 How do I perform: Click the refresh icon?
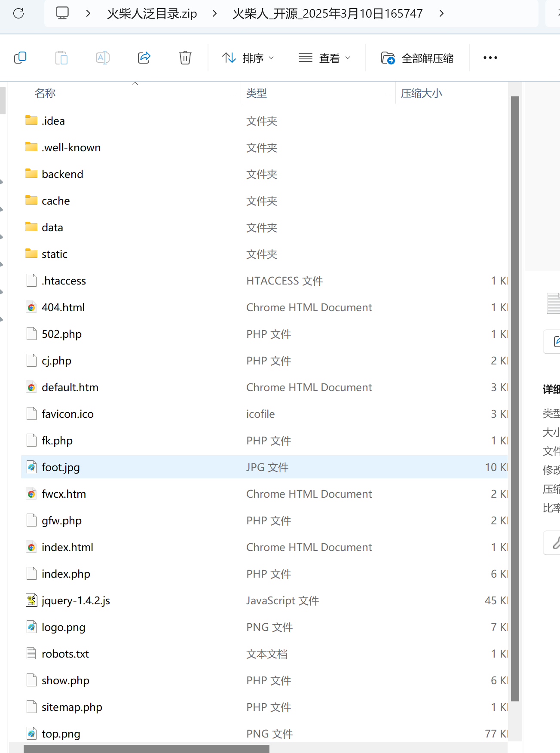tap(18, 13)
